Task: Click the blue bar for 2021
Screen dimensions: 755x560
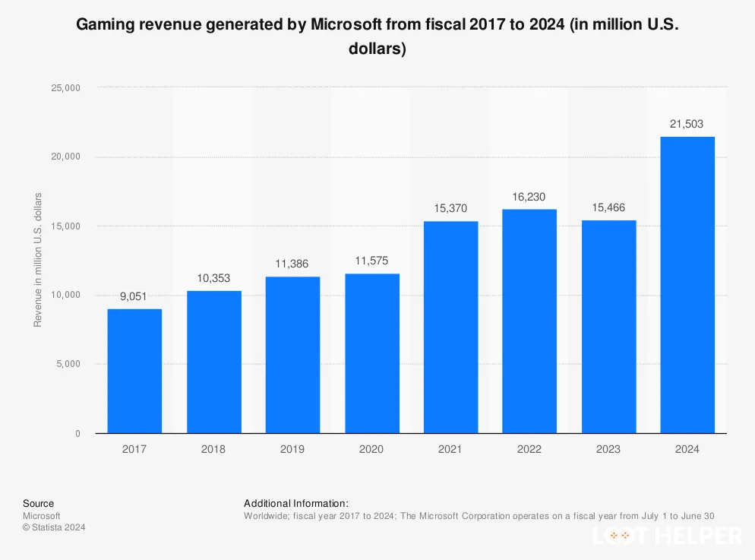Action: point(450,327)
